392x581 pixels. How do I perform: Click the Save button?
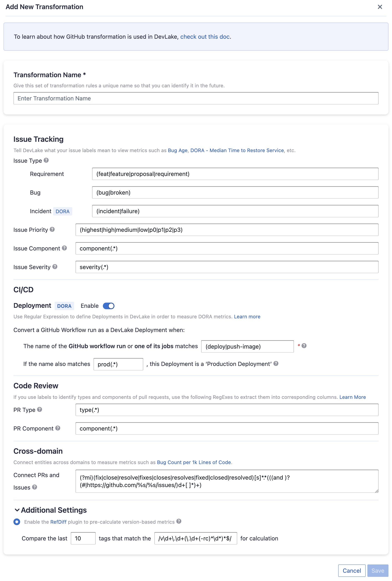[x=378, y=570]
